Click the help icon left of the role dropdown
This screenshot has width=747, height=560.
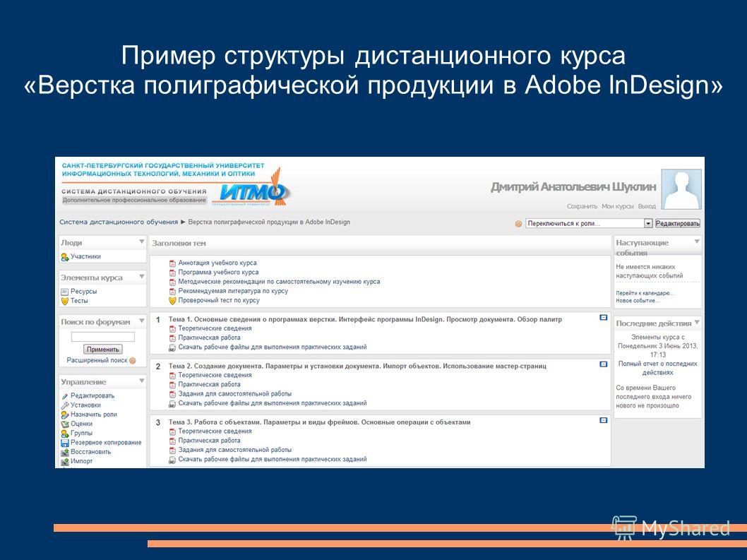[x=518, y=224]
